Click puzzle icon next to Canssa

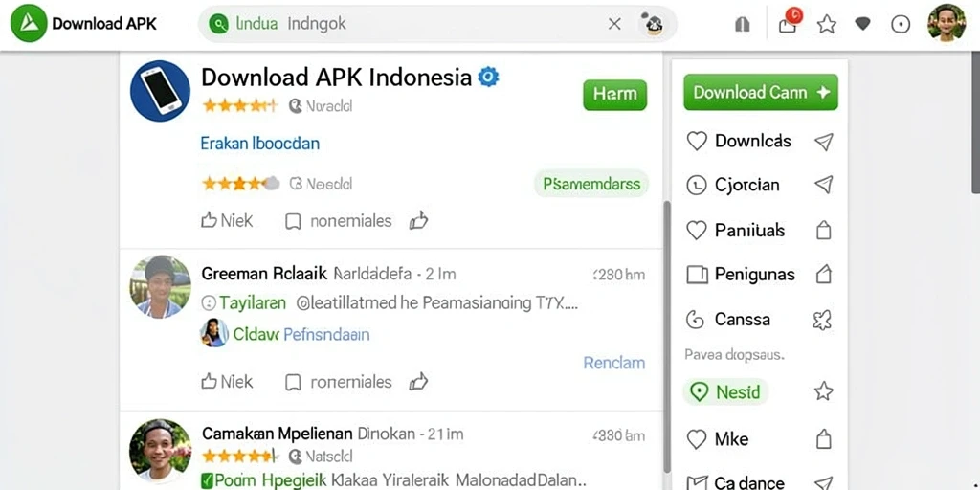coord(822,320)
